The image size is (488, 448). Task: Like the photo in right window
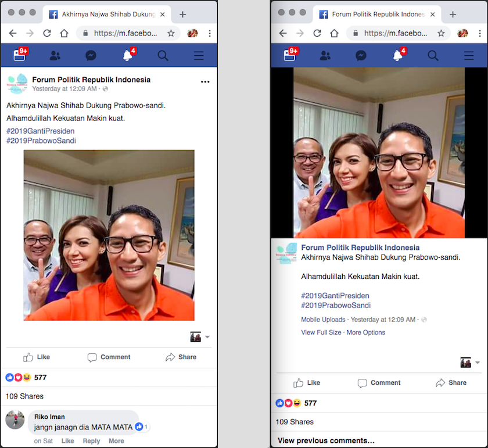pyautogui.click(x=307, y=383)
